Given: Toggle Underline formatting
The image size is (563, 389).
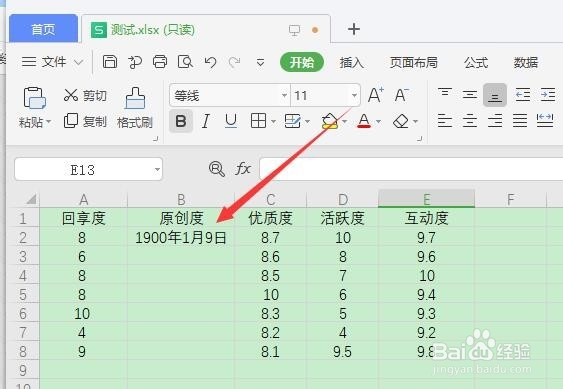Looking at the screenshot, I should 231,121.
